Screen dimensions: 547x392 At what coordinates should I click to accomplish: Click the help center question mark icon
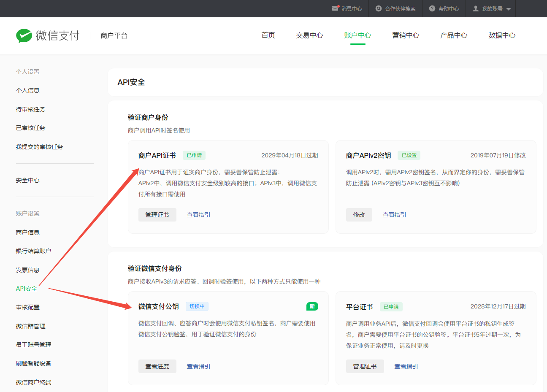coord(432,8)
